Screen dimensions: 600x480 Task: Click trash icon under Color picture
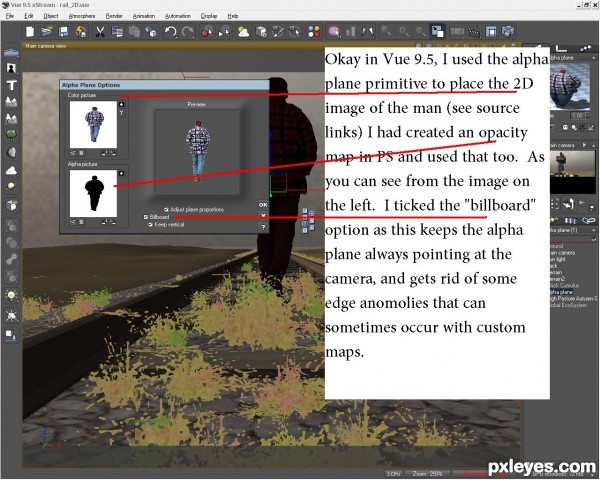81,153
